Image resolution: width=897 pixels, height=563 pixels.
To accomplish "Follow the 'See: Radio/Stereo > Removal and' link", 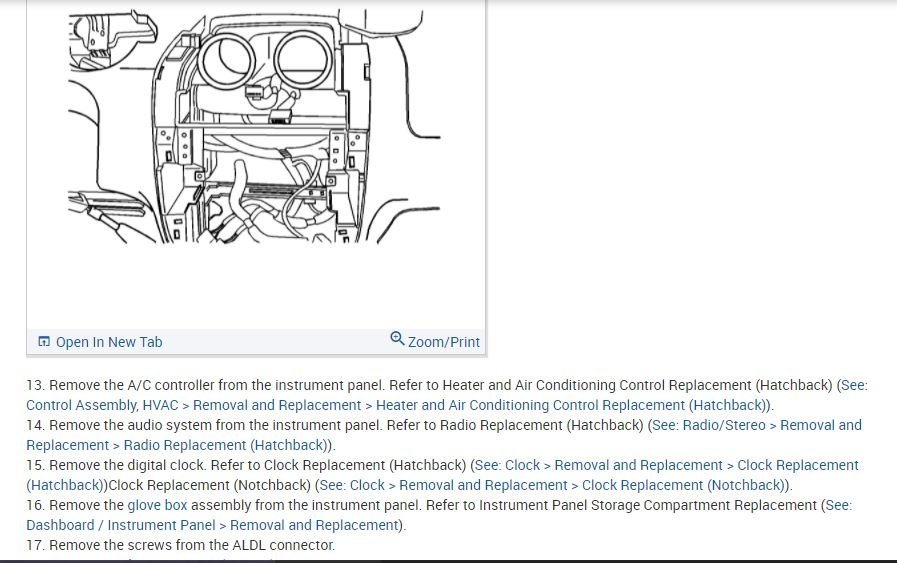I will click(x=756, y=425).
